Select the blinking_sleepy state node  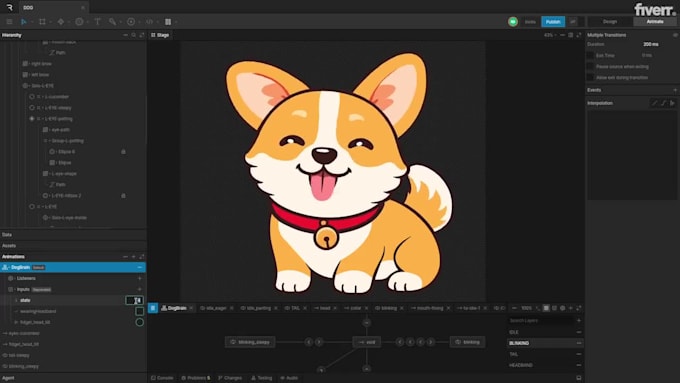click(250, 342)
